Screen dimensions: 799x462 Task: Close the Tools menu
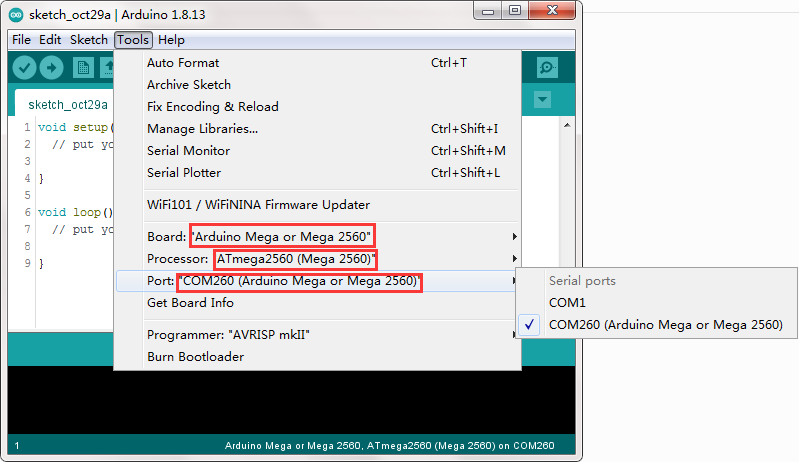133,40
